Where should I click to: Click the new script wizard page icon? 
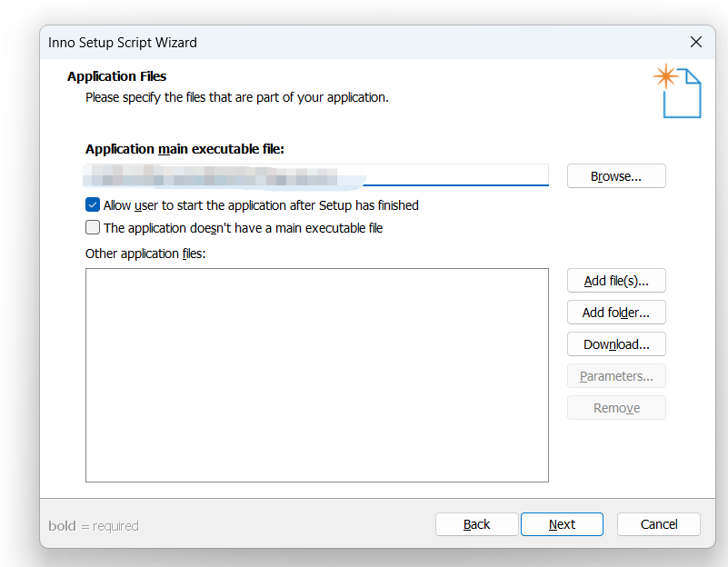pyautogui.click(x=677, y=91)
